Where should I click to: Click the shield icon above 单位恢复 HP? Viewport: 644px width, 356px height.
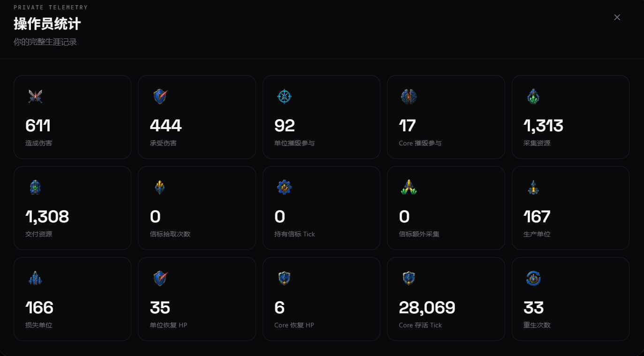click(160, 279)
